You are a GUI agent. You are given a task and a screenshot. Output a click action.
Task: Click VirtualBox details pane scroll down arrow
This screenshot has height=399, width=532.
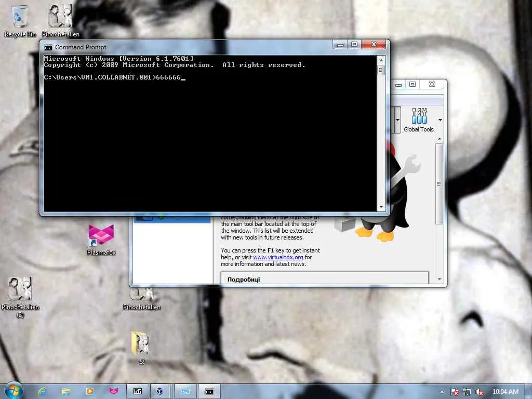coord(440,279)
